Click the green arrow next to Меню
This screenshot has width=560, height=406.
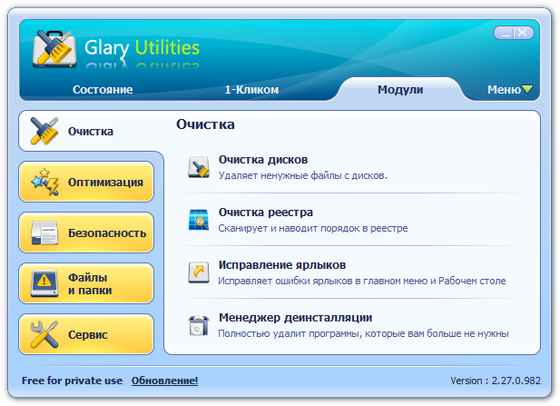[527, 89]
